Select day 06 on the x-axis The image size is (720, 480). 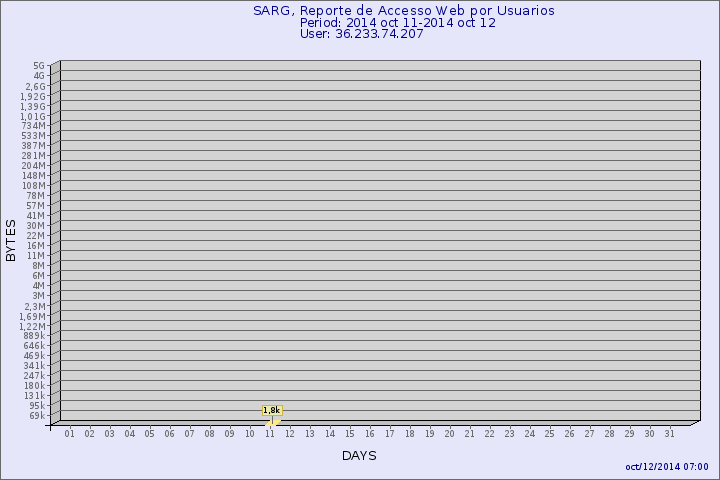click(x=170, y=434)
